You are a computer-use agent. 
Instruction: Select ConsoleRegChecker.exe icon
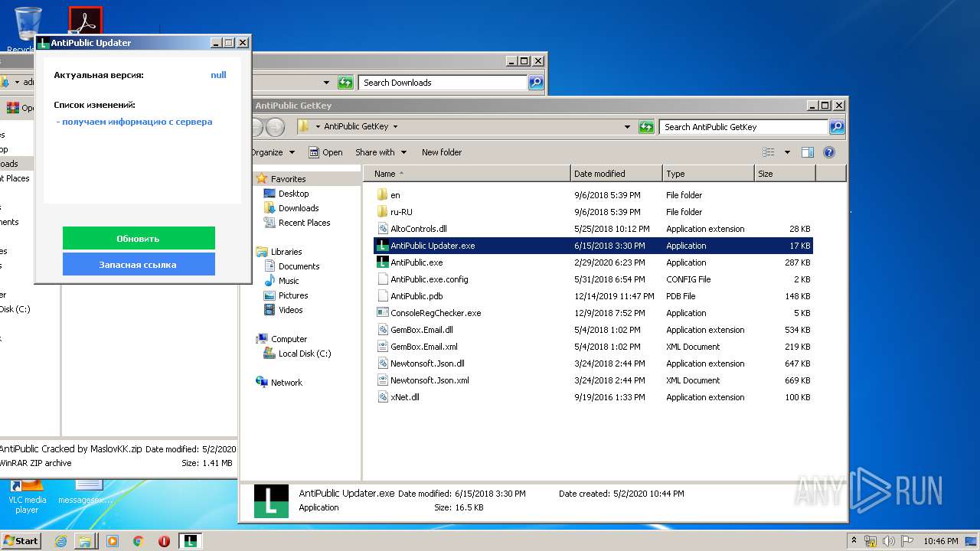tap(384, 313)
